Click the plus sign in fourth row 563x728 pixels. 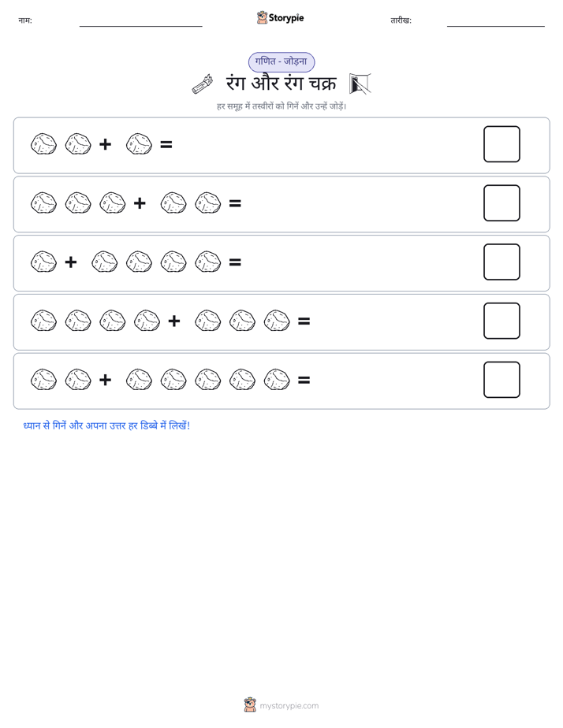(x=174, y=321)
